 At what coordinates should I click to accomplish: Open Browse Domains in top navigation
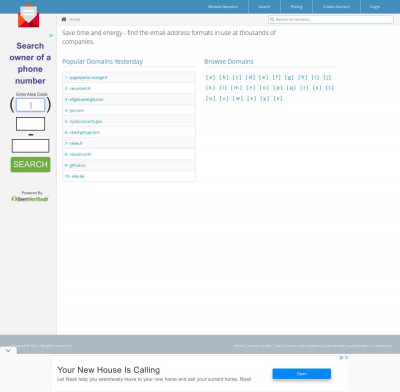[223, 7]
